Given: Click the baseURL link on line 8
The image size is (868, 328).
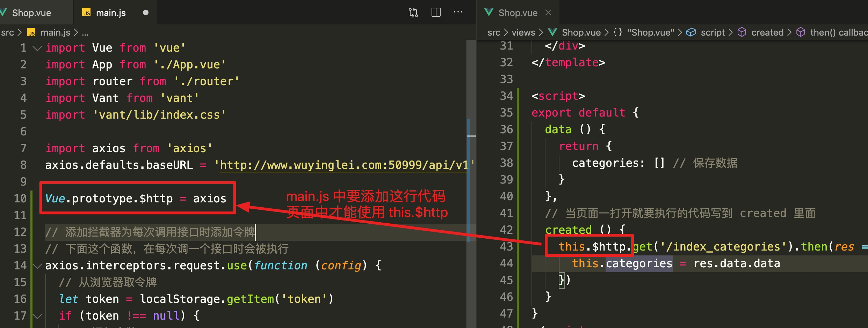Looking at the screenshot, I should (344, 165).
